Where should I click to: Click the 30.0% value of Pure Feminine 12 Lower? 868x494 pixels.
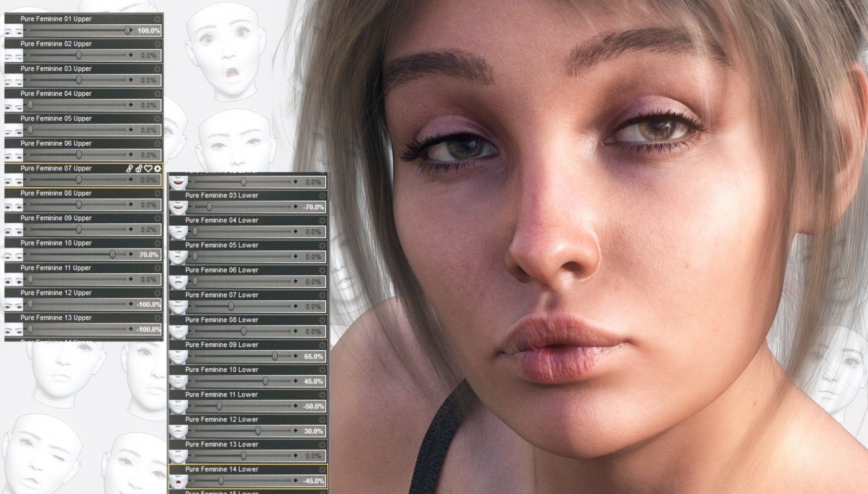(x=313, y=431)
